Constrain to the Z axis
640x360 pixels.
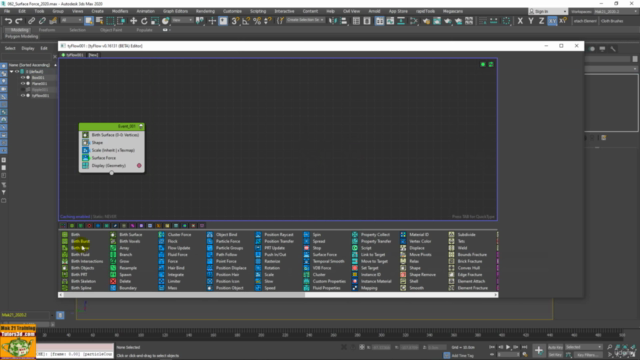coord(541,21)
